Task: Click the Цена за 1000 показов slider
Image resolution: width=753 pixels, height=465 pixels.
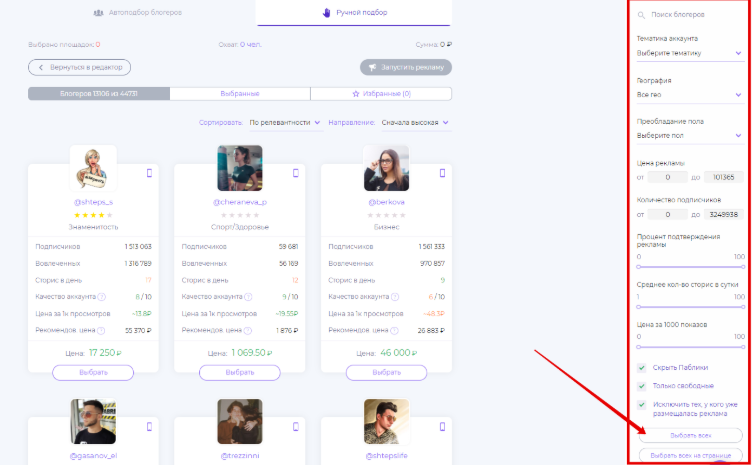Action: click(691, 347)
